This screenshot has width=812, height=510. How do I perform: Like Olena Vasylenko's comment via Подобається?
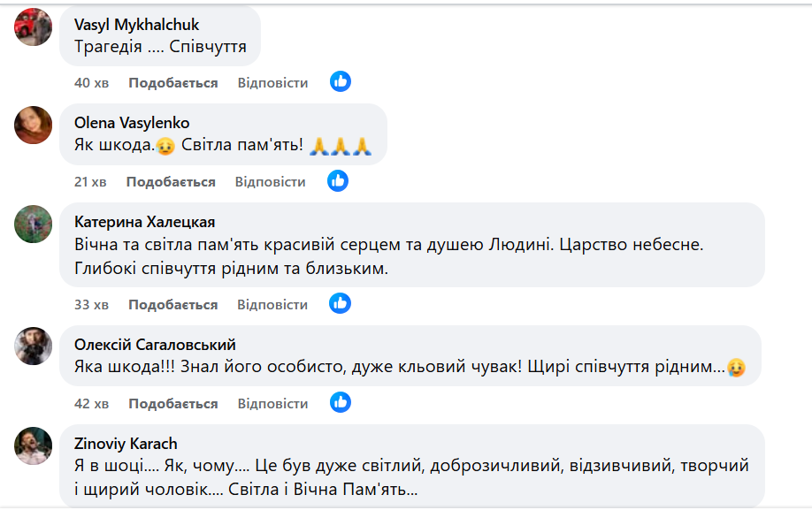coord(171,181)
